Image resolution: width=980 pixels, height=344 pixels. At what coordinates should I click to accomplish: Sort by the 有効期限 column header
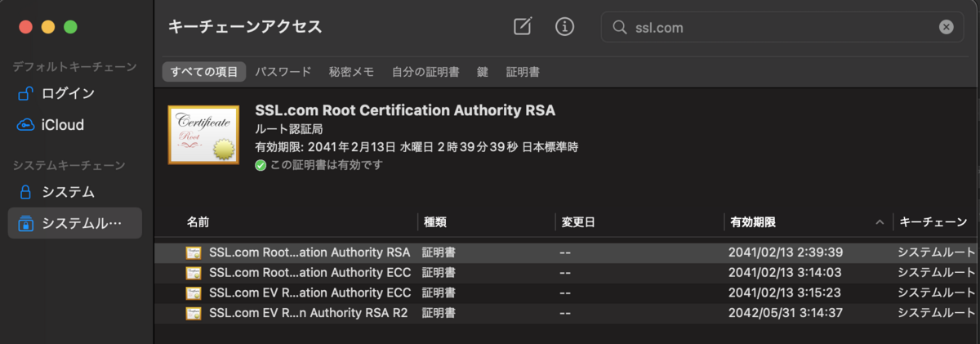tap(753, 222)
